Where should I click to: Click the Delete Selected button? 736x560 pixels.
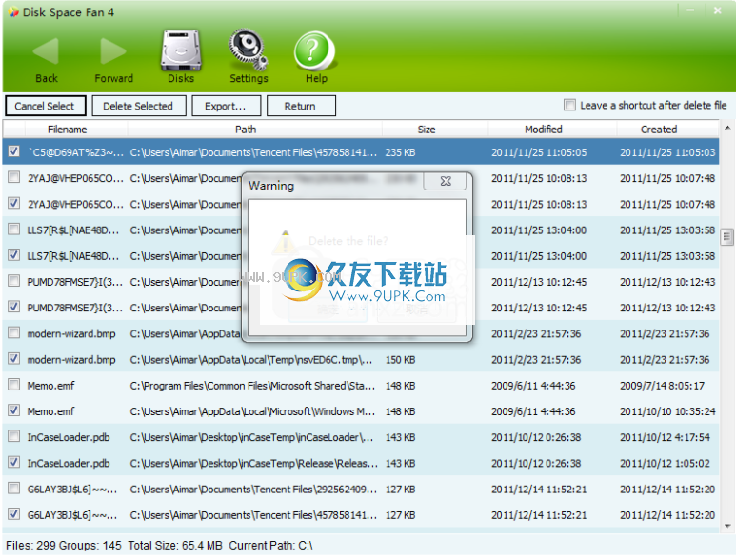tap(138, 106)
